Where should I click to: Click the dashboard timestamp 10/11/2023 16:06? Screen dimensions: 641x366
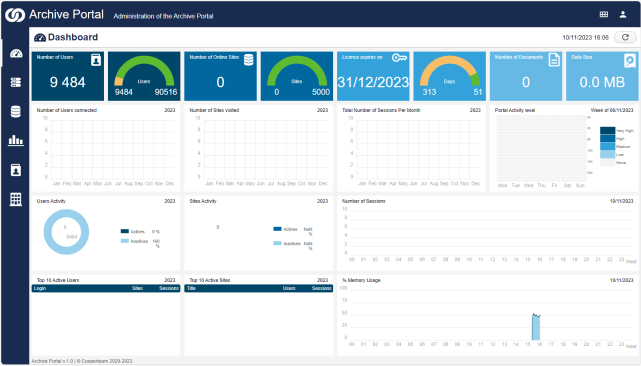[x=585, y=37]
